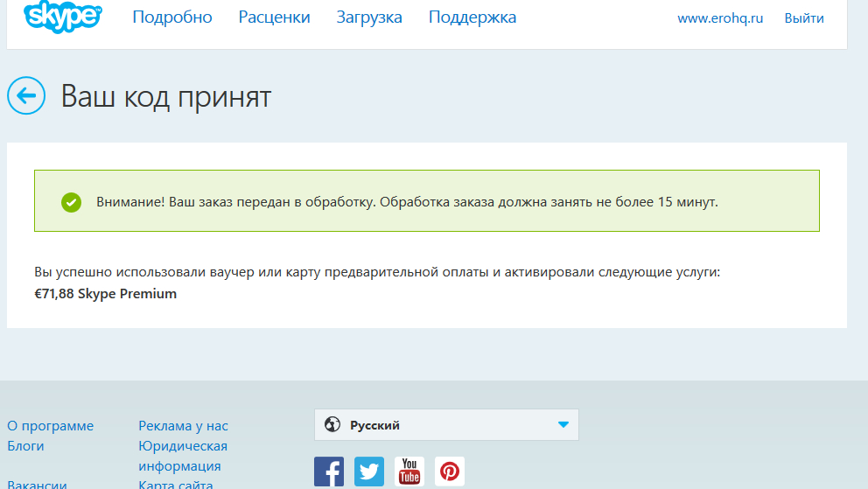868x489 pixels.
Task: Open the Русский language dropdown
Action: 446,425
